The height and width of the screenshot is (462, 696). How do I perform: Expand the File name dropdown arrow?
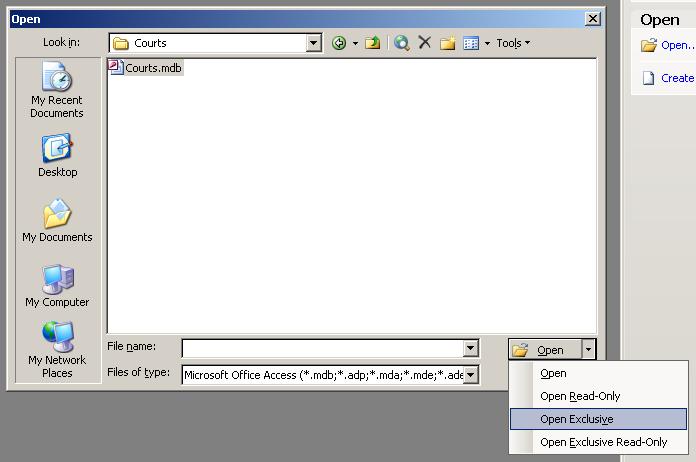(x=471, y=348)
